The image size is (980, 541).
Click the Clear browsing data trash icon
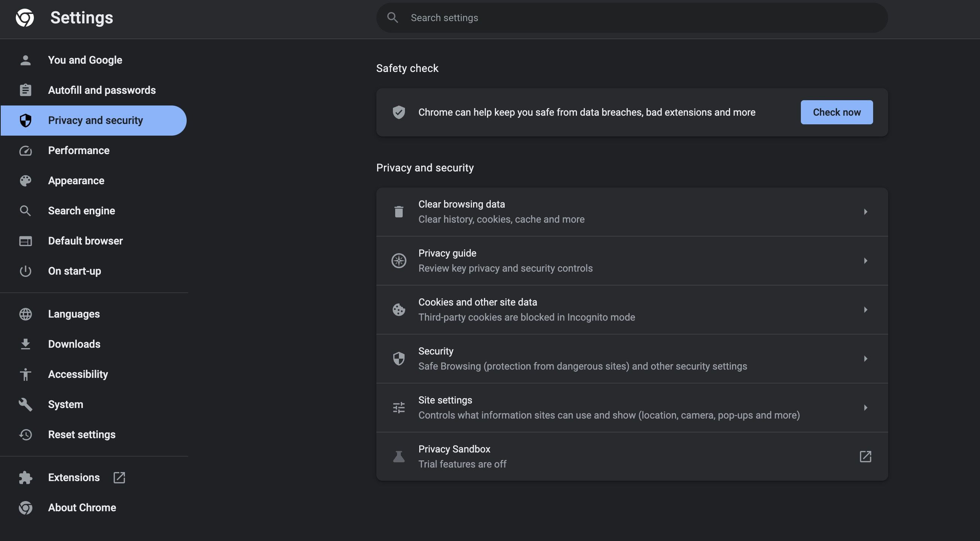coord(398,212)
